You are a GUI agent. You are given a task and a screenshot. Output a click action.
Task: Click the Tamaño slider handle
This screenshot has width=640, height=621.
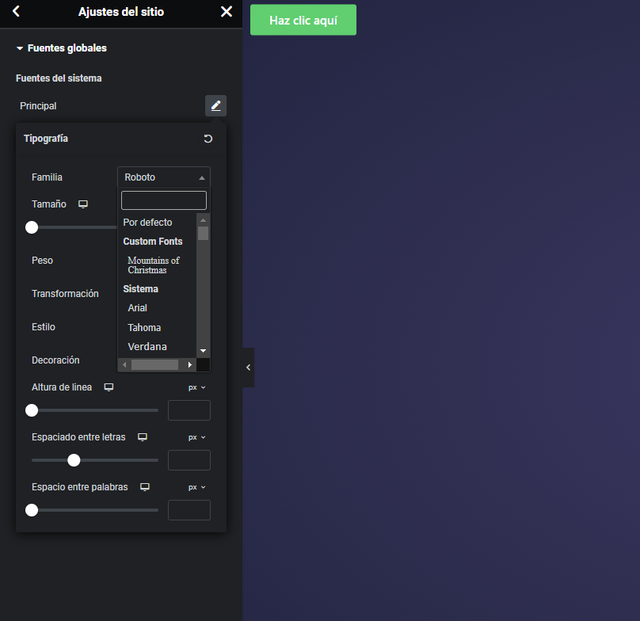coord(31,227)
